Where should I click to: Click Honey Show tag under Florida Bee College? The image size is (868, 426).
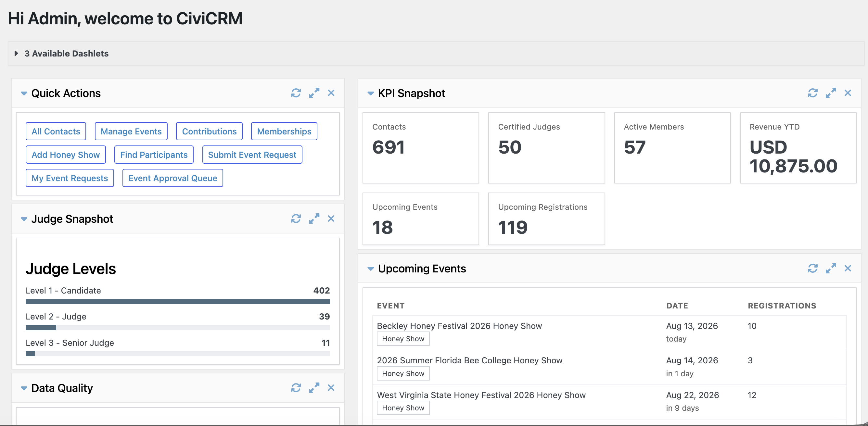click(403, 373)
